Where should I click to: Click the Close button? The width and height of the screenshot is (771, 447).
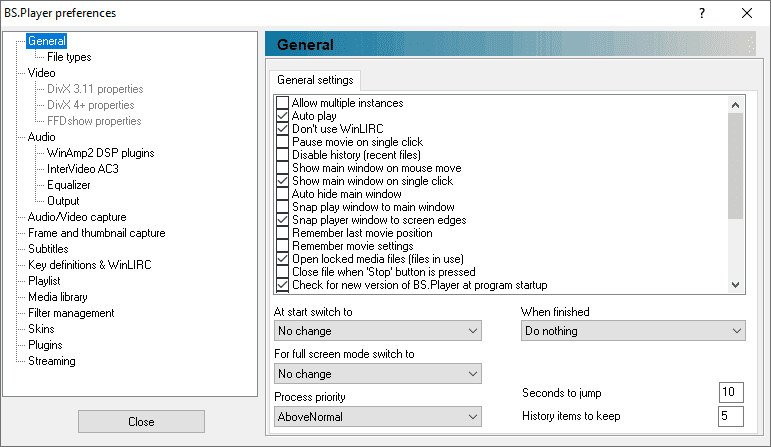tap(141, 422)
